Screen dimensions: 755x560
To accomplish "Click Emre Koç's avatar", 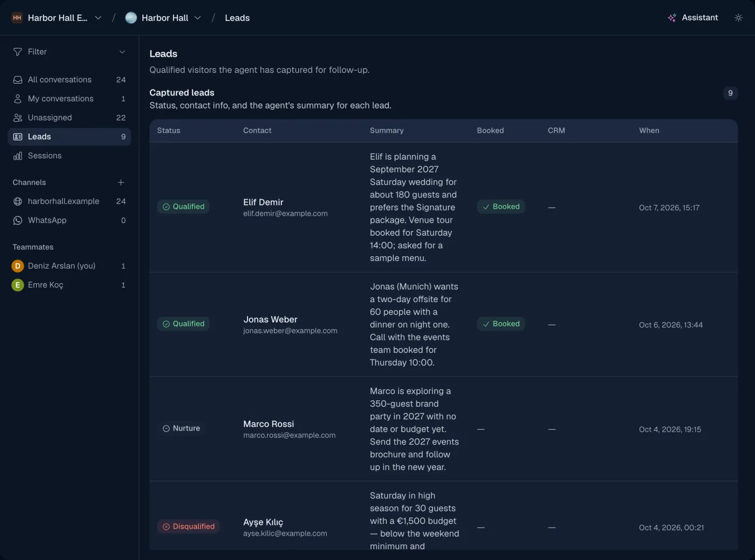I will point(18,285).
